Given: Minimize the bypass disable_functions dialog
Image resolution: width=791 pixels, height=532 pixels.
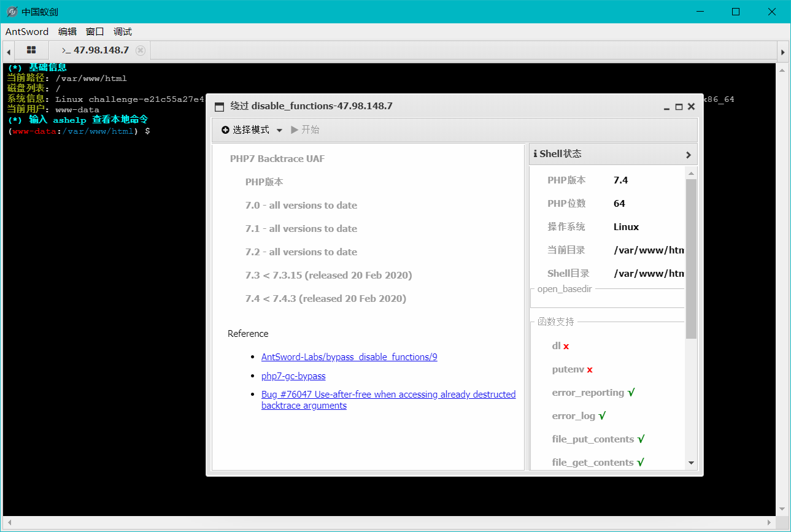Looking at the screenshot, I should [x=666, y=107].
